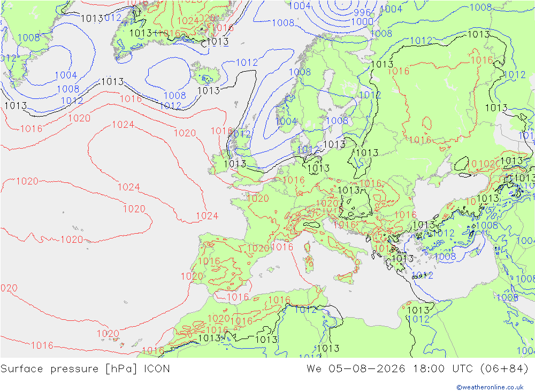Click the 1008 label over the Baltic Sea
This screenshot has height=392, width=535.
[x=337, y=120]
